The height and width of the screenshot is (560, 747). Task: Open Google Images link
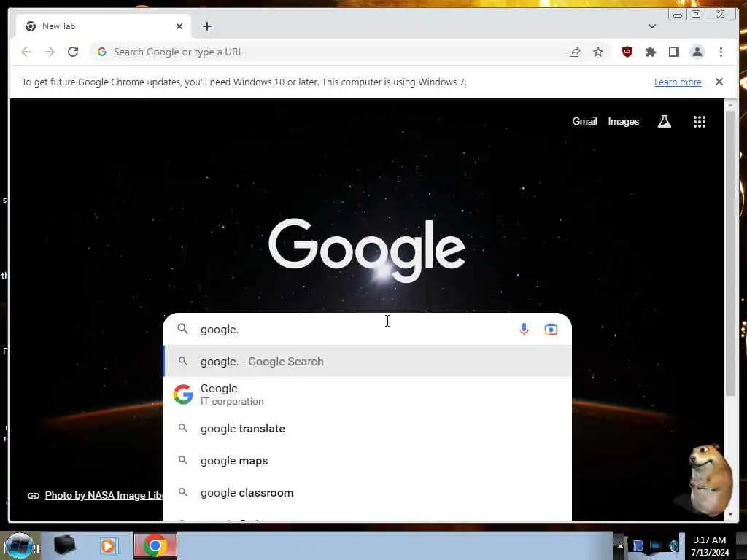[623, 122]
